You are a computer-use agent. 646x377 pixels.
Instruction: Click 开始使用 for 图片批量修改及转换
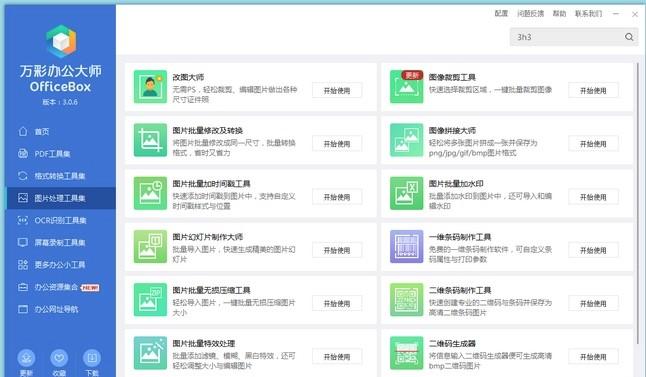[337, 144]
